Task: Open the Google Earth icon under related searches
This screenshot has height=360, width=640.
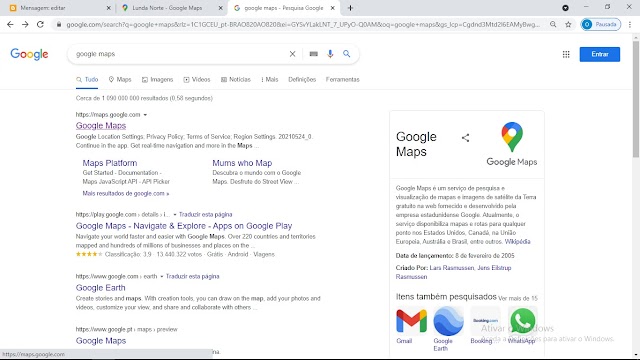Action: (x=448, y=321)
